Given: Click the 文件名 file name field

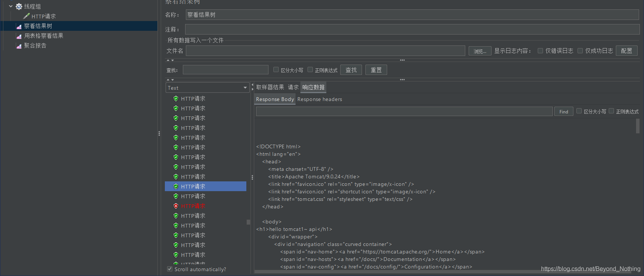Looking at the screenshot, I should pos(325,51).
